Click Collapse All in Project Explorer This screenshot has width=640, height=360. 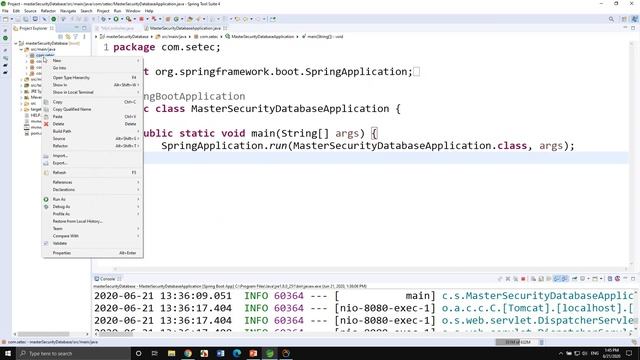[60, 37]
